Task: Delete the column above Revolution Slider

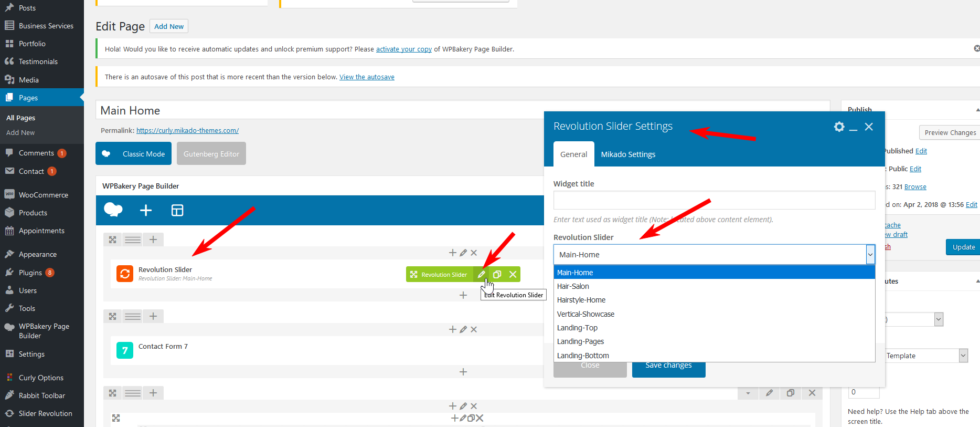Action: 474,253
